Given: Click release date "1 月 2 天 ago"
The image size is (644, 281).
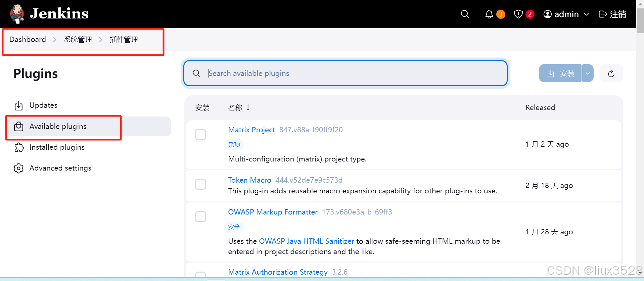Looking at the screenshot, I should (x=547, y=144).
